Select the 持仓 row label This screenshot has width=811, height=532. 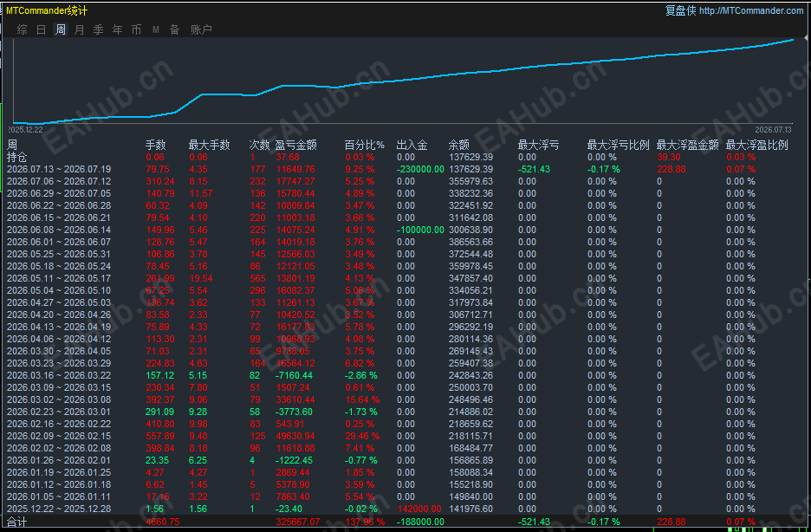tap(16, 157)
